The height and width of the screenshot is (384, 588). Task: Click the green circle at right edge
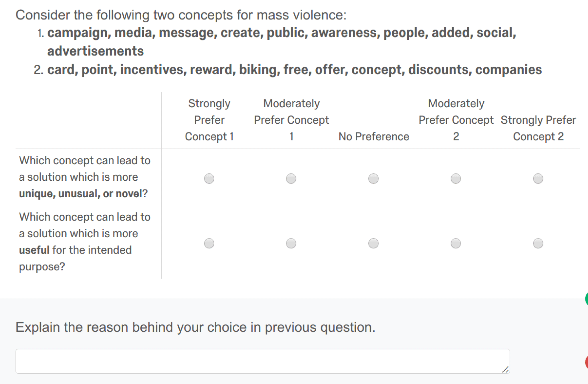coord(586,299)
